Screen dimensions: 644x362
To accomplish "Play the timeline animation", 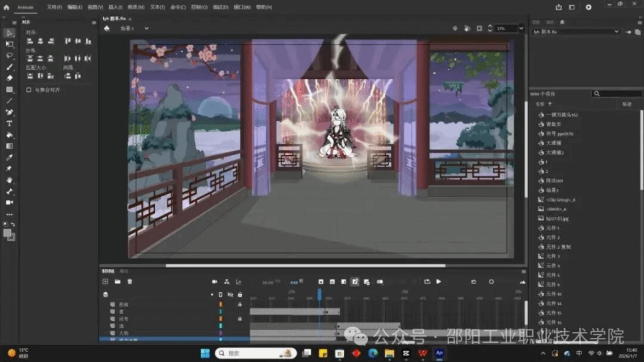I will [x=438, y=281].
